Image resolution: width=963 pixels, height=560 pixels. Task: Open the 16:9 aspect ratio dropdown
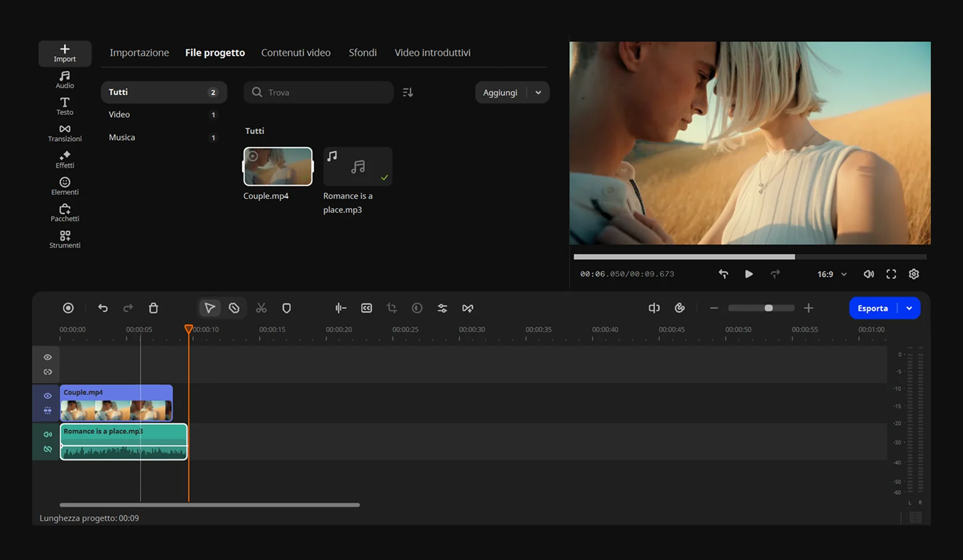tap(832, 274)
